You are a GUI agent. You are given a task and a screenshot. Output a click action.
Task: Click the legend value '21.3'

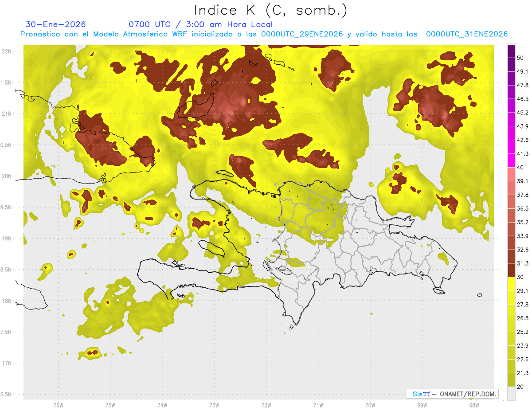click(523, 373)
